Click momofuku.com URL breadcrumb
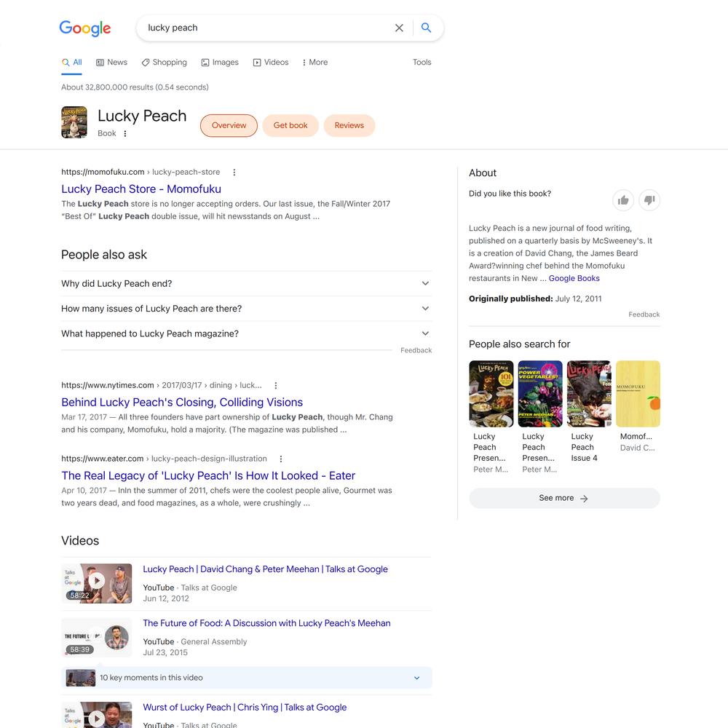The image size is (728, 728). click(141, 173)
